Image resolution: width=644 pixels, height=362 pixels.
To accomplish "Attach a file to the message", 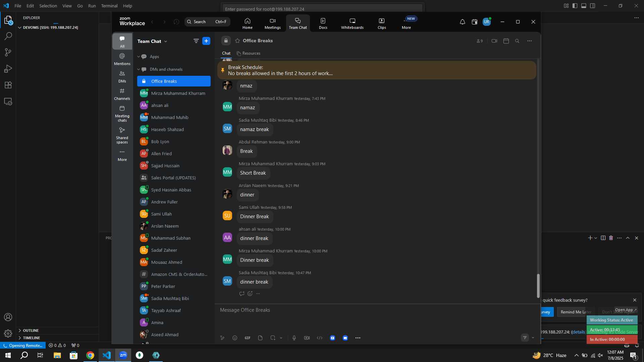I will coord(260,338).
